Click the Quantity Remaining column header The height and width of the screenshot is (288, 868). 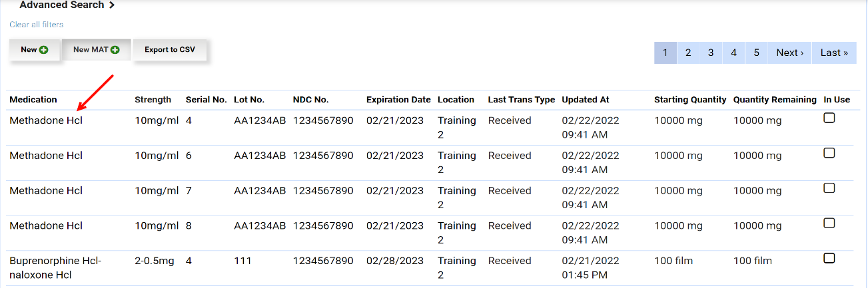point(775,100)
